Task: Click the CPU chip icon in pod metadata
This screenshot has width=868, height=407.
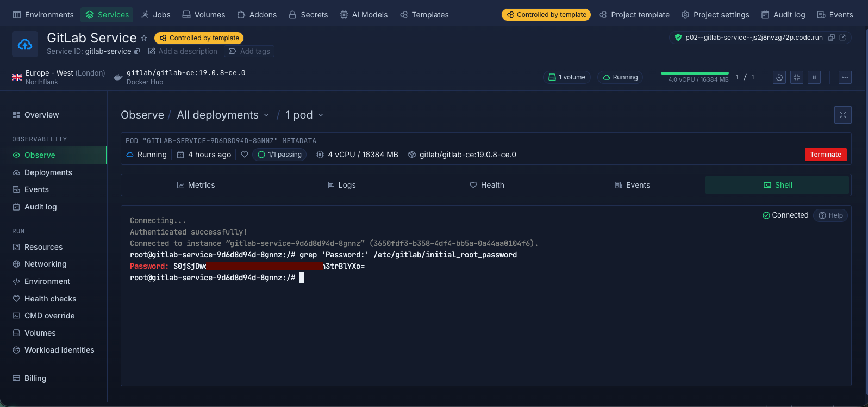Action: [x=320, y=155]
